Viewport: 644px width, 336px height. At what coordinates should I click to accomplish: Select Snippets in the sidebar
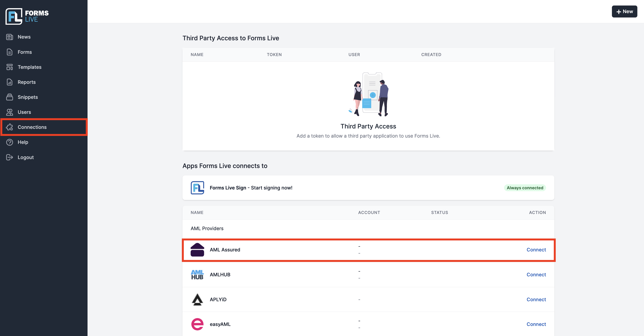44,97
